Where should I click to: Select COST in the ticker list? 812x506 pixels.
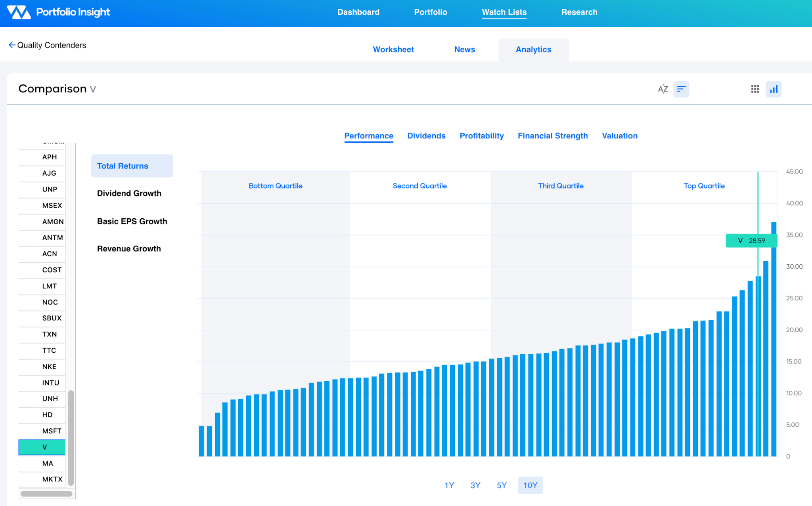point(42,270)
